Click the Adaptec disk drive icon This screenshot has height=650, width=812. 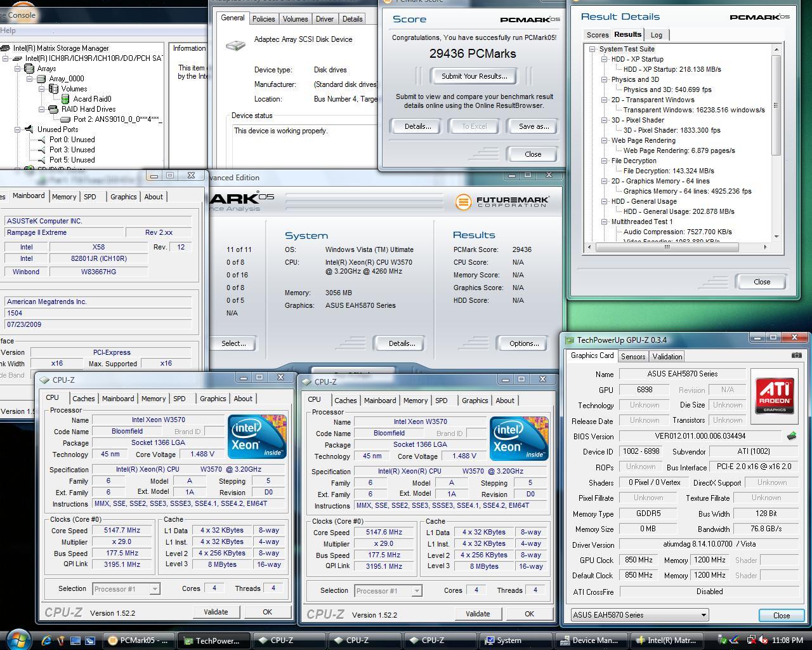[236, 44]
